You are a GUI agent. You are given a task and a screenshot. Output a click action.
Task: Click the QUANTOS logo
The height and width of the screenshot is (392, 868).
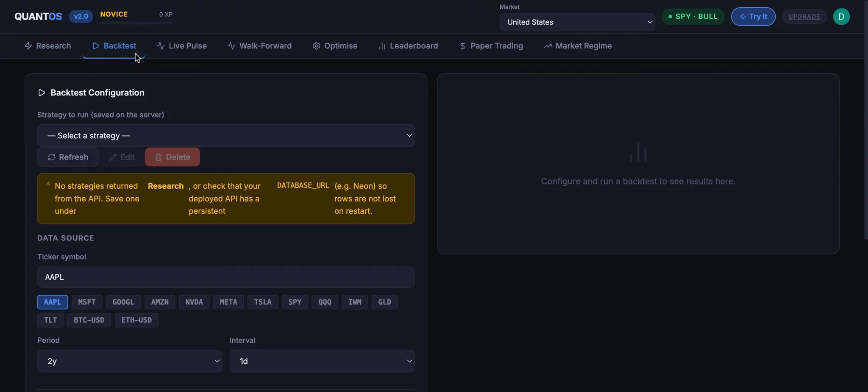pos(38,17)
